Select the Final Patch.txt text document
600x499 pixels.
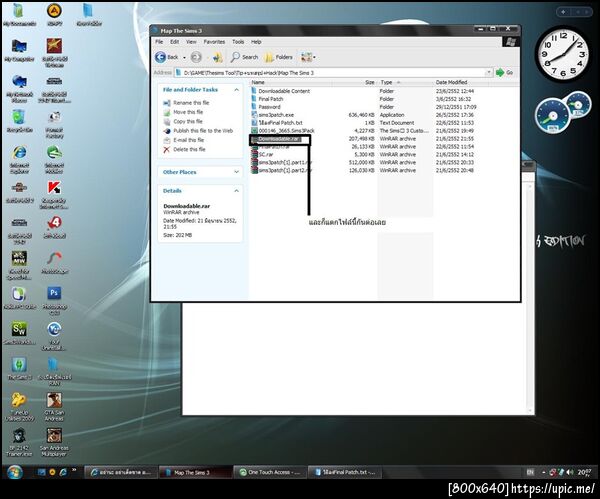click(x=280, y=123)
